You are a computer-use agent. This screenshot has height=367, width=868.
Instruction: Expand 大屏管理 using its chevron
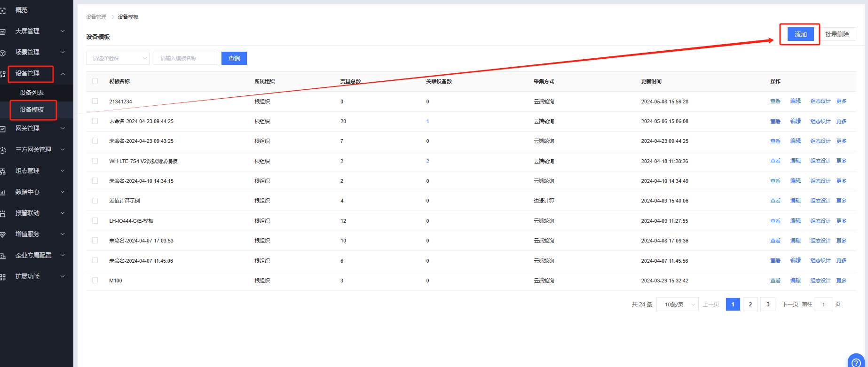63,31
